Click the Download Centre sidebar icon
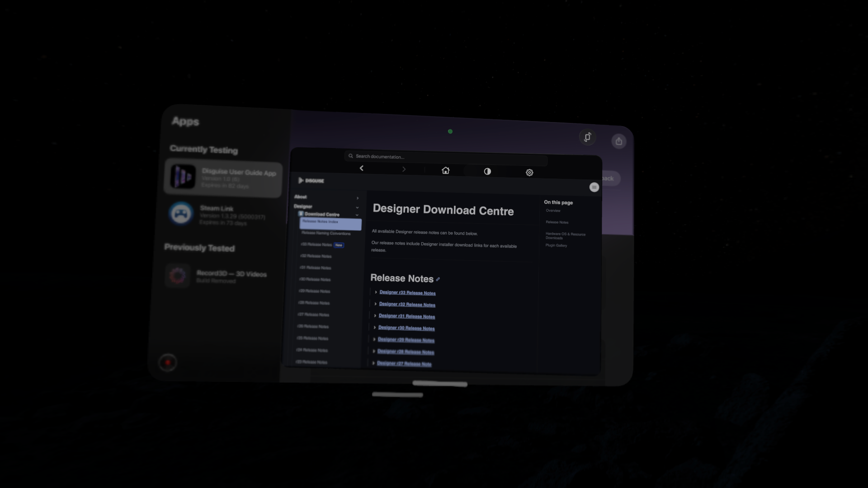This screenshot has width=868, height=488. click(301, 214)
